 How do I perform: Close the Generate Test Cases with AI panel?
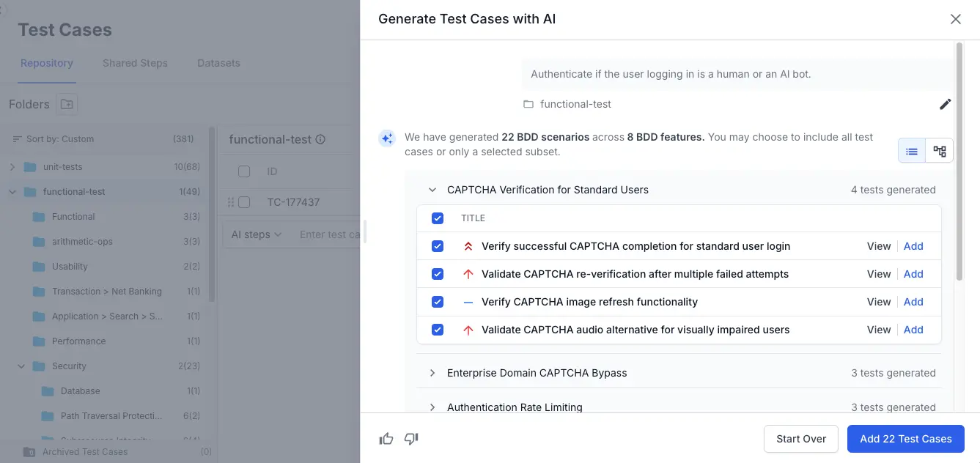[x=956, y=19]
